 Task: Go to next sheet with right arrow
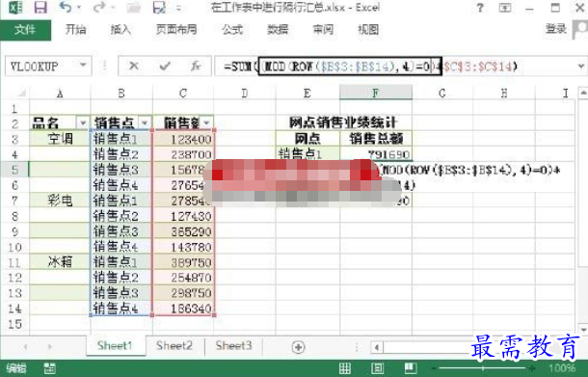point(49,347)
